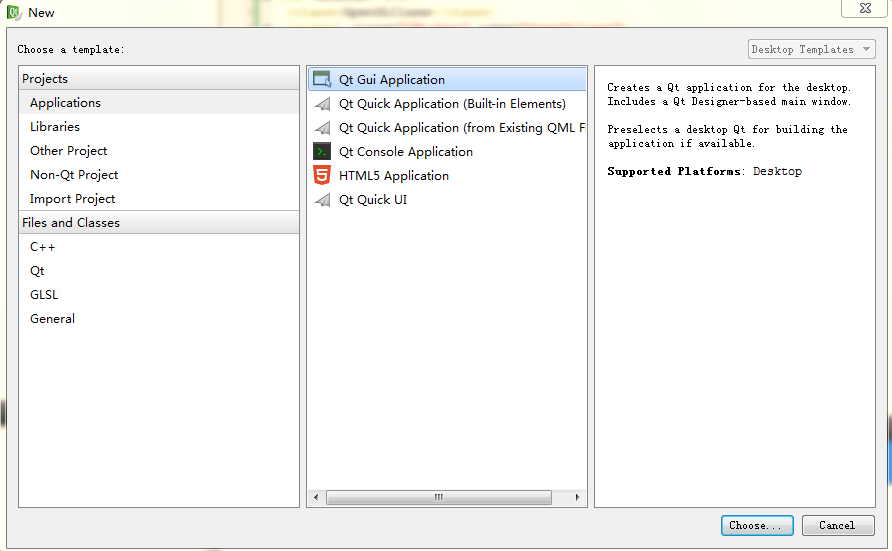
Task: Select the Qt Console Application template
Action: click(x=447, y=151)
